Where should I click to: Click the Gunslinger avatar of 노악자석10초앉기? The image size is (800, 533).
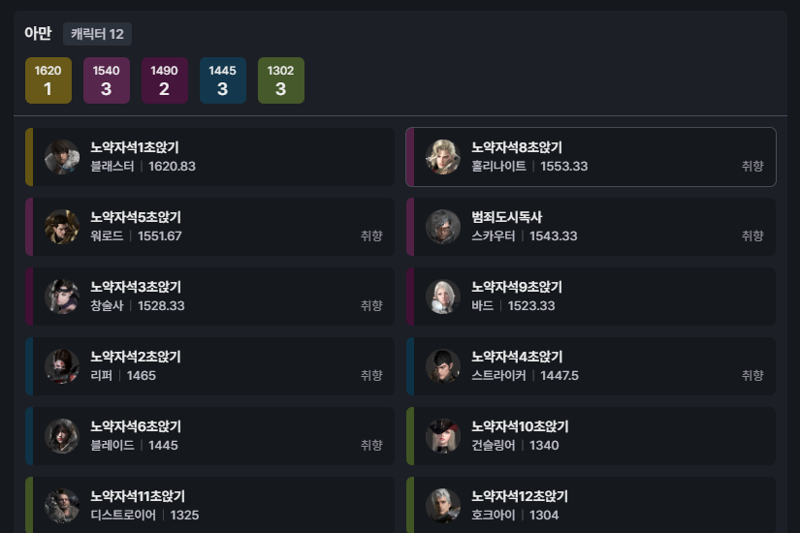[443, 437]
